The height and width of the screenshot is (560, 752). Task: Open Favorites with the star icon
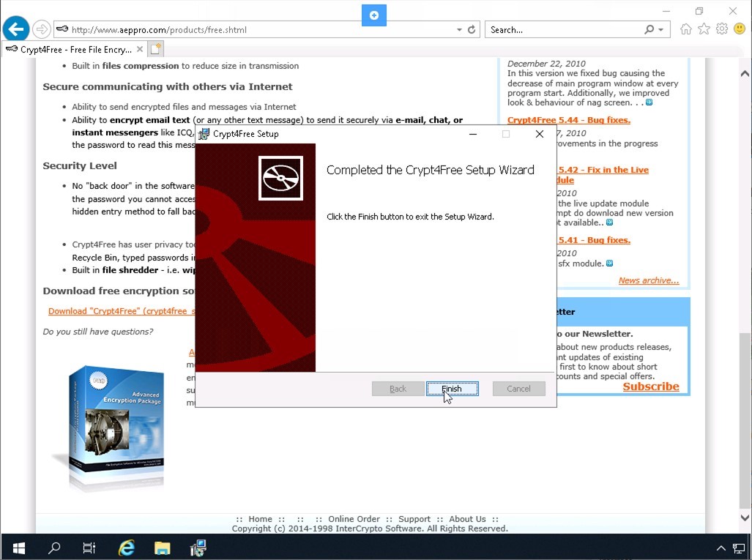[704, 29]
